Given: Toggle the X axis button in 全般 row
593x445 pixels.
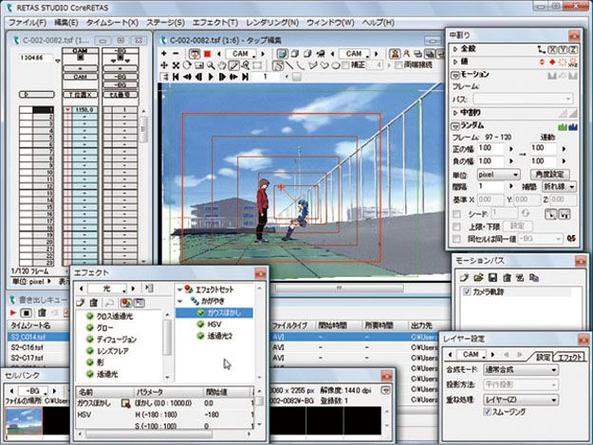Looking at the screenshot, I should [x=553, y=50].
